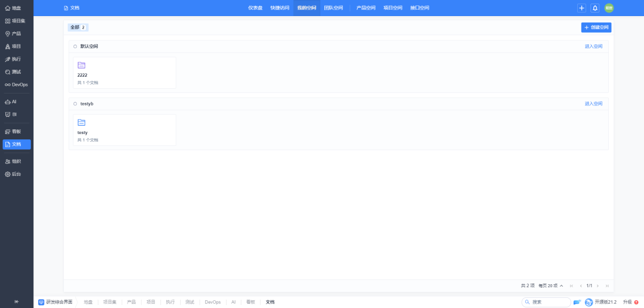Open 看板 in bottom breadcrumb bar
Screen dimensions: 644x308
[x=250, y=302]
